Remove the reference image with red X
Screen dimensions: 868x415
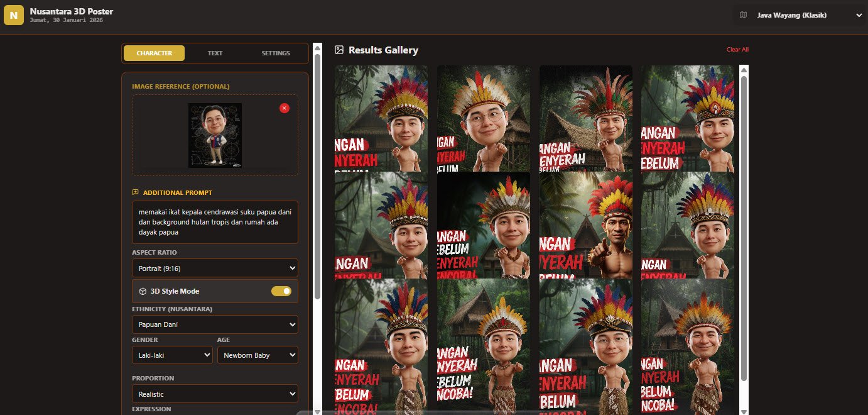[x=285, y=108]
